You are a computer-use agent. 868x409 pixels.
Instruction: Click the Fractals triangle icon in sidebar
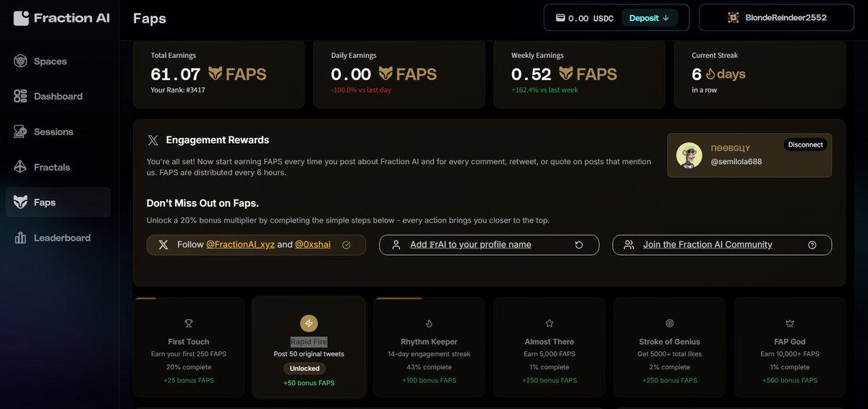tap(20, 167)
